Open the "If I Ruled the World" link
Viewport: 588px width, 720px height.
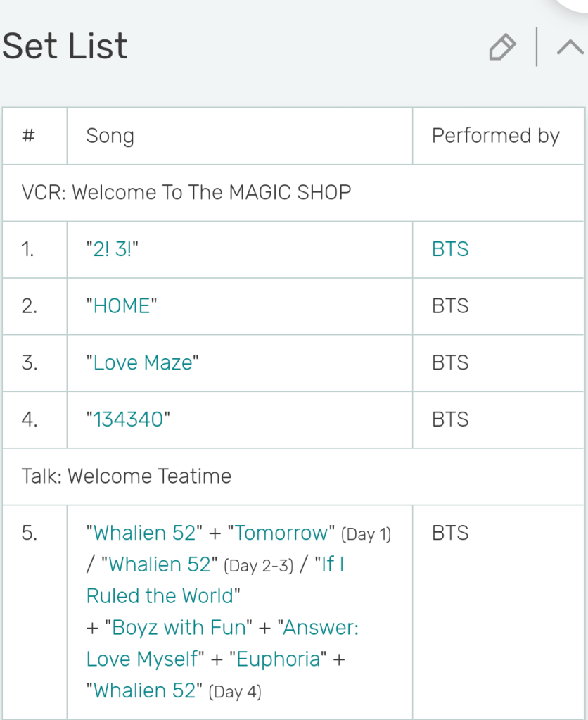[162, 595]
